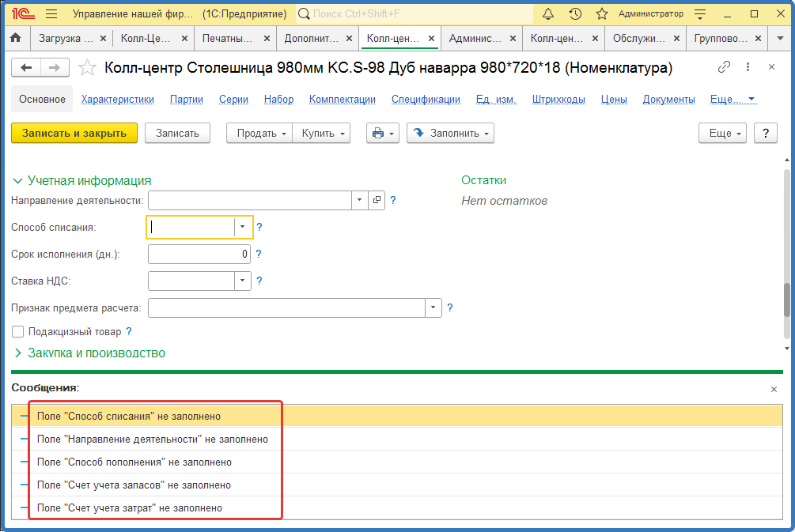Show help for Способ списания
The height and width of the screenshot is (532, 795).
click(x=259, y=227)
